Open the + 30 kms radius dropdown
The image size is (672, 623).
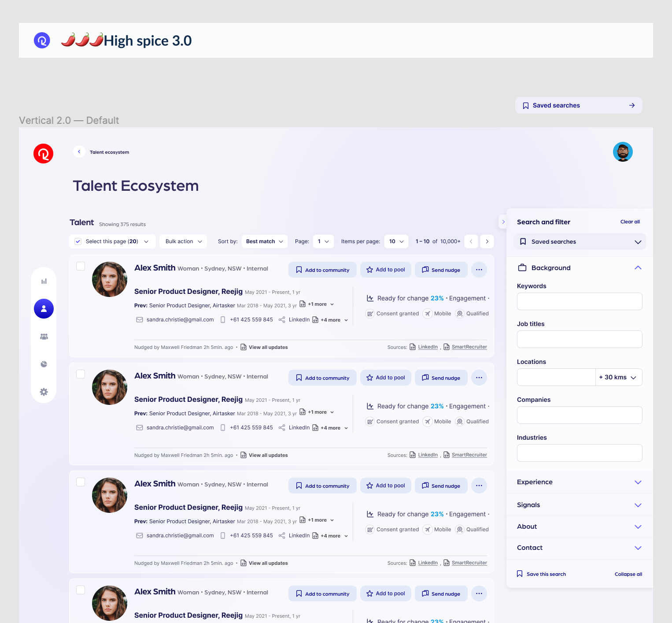[619, 377]
